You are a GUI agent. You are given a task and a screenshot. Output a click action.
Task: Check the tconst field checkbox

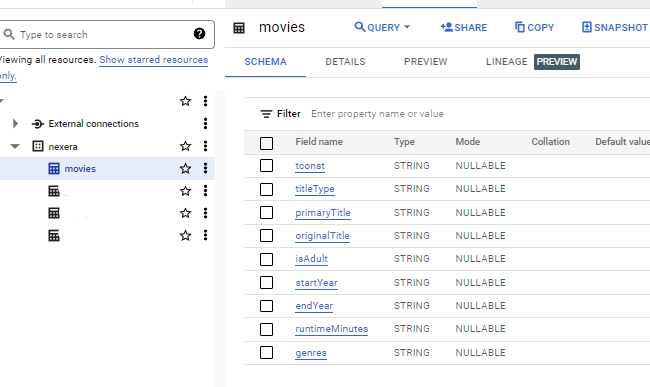(267, 165)
